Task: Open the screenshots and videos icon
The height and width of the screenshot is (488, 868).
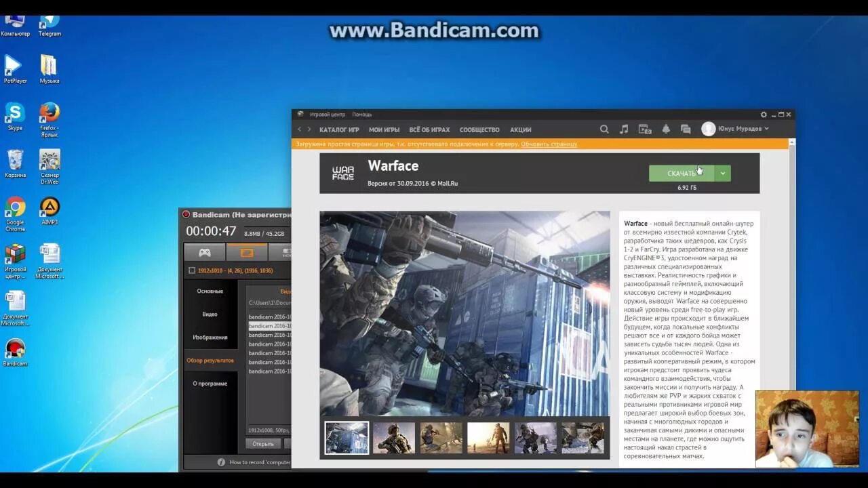Action: [x=644, y=128]
